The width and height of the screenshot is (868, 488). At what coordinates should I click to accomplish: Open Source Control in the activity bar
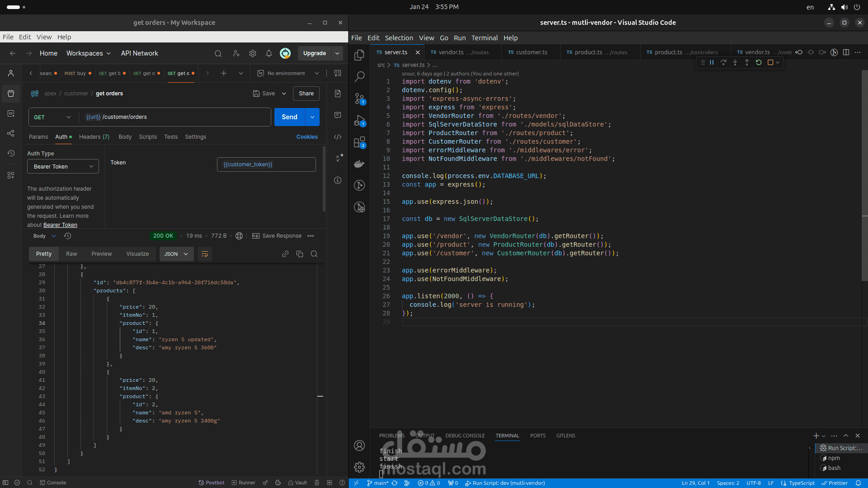click(359, 99)
